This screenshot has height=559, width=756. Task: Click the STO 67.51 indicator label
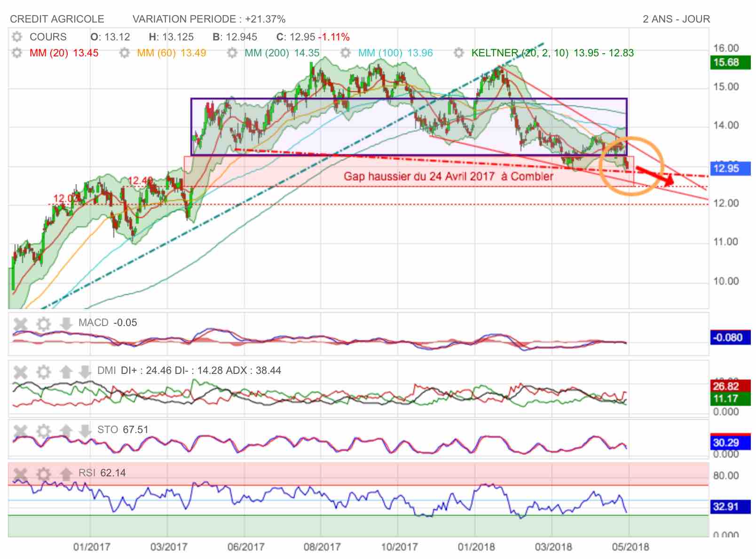point(123,429)
